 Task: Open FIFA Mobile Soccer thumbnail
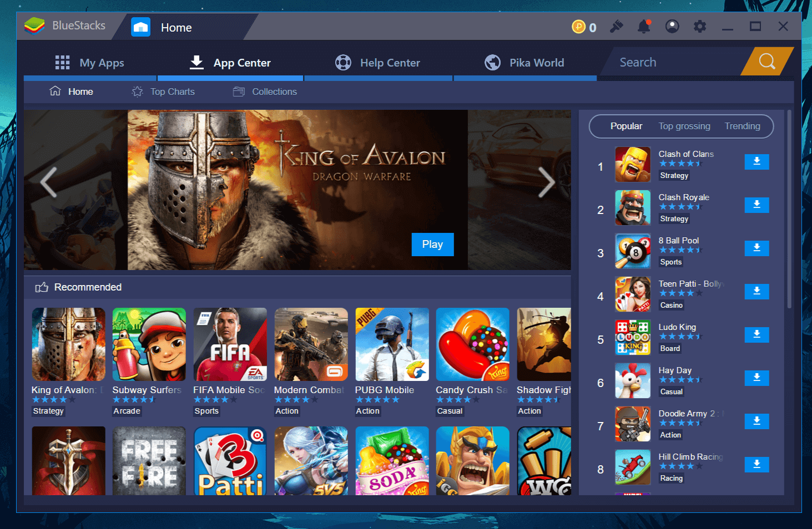230,344
